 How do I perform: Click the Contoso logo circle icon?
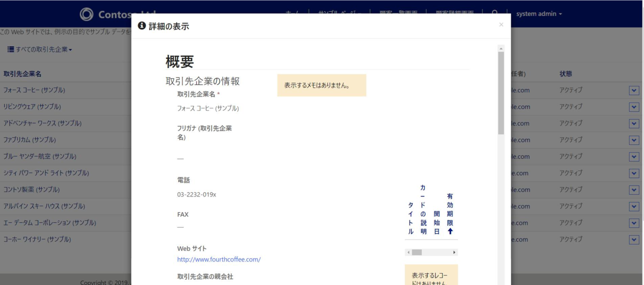(86, 14)
